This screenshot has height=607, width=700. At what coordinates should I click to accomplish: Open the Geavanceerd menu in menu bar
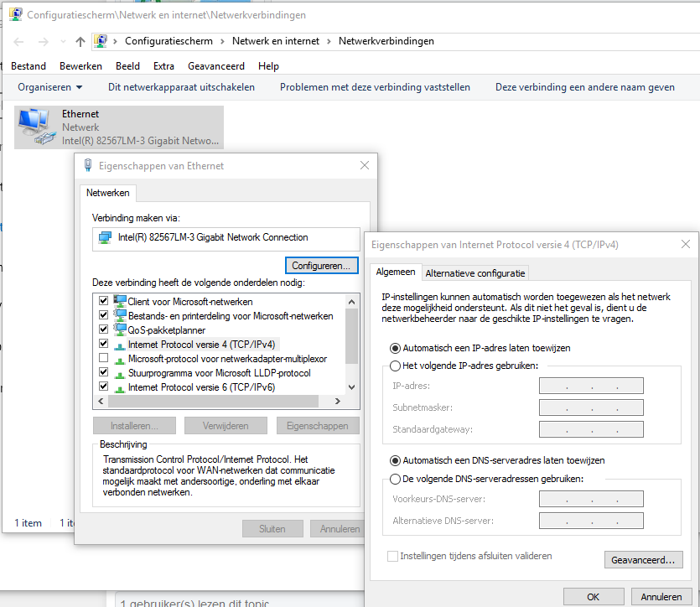(x=216, y=66)
